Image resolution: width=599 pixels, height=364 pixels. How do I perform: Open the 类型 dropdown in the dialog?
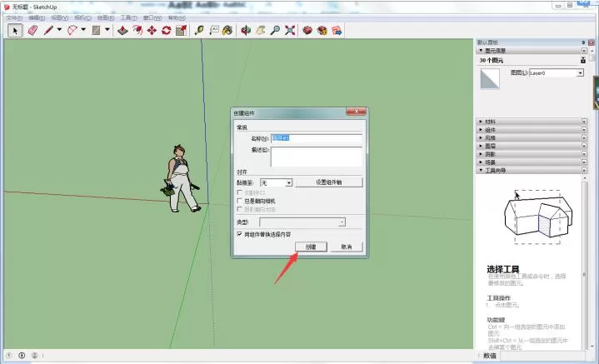click(x=302, y=222)
